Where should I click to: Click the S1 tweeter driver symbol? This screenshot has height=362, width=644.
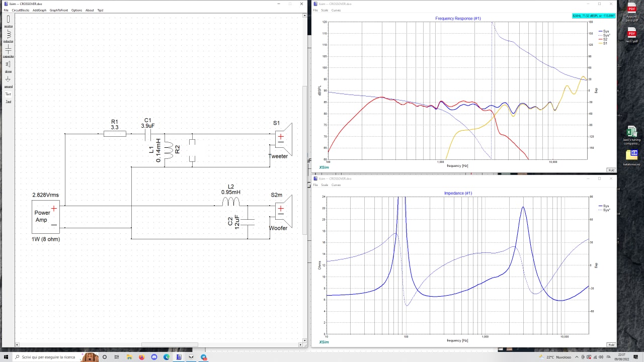click(x=284, y=139)
